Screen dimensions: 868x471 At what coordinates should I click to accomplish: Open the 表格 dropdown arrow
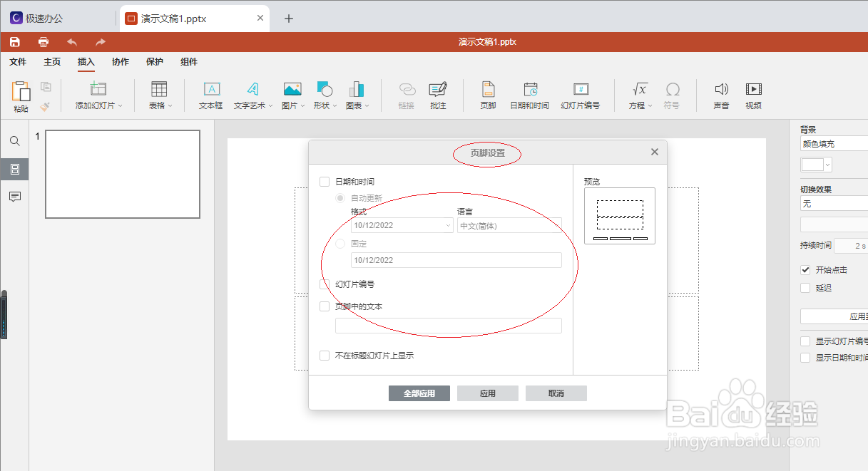170,105
